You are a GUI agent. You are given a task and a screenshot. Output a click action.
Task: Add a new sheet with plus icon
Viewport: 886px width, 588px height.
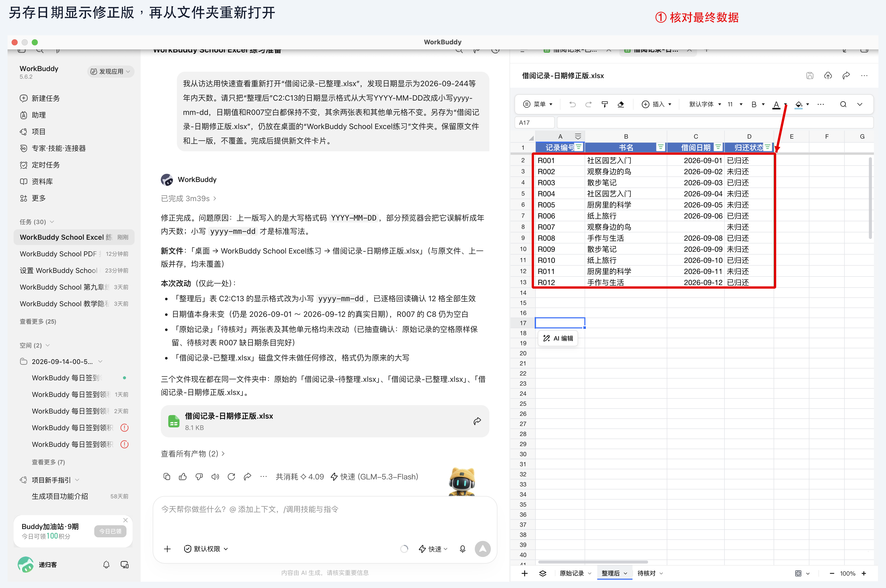tap(525, 573)
